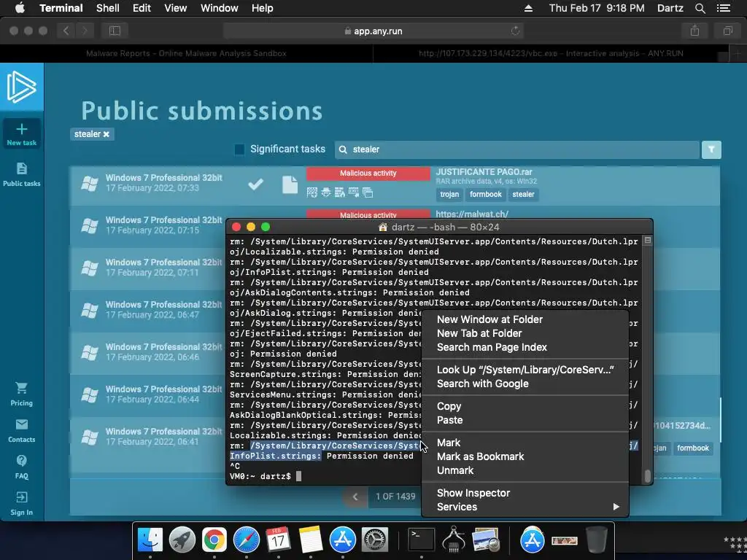Open Spotlight search in the menu bar
Screen dimensions: 747x560
coord(700,8)
